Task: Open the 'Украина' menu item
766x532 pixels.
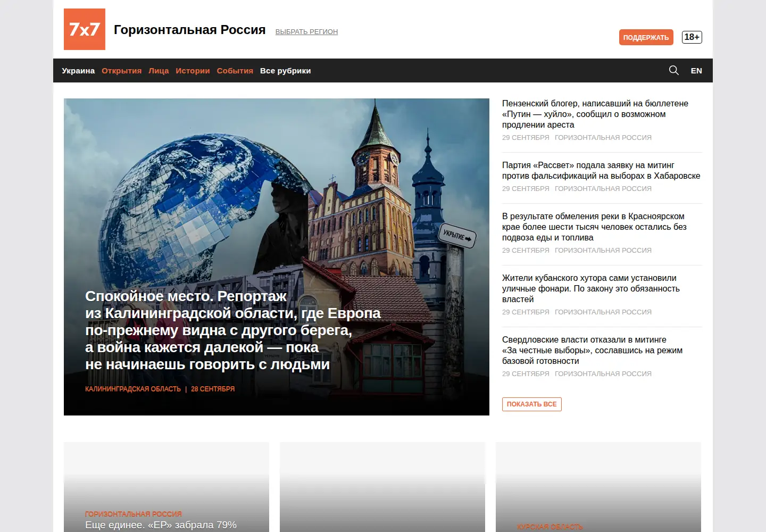Action: [78, 71]
